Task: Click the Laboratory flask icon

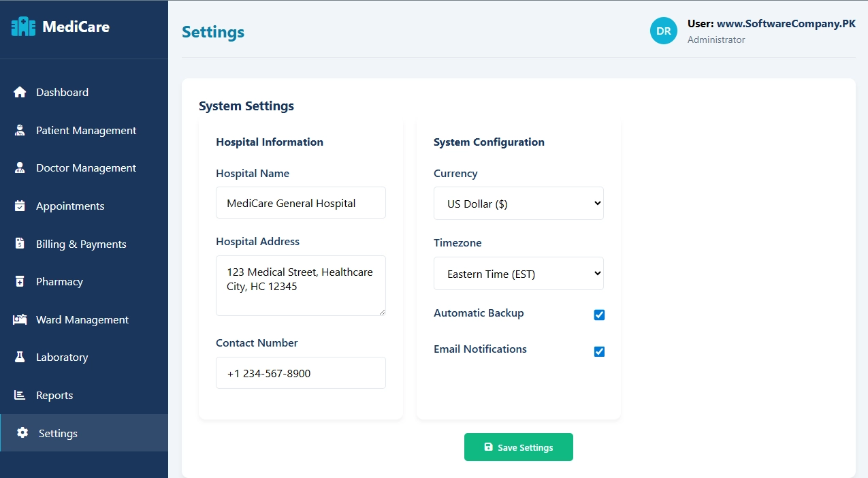Action: coord(20,357)
